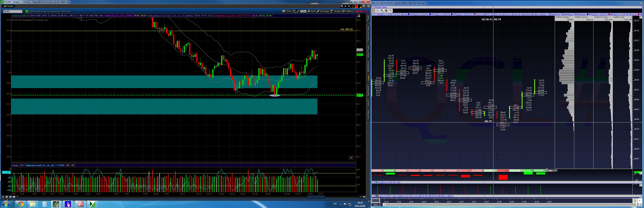Click the Share button in chart toolbar
Viewport: 644px width, 208px height.
pyautogui.click(x=287, y=11)
